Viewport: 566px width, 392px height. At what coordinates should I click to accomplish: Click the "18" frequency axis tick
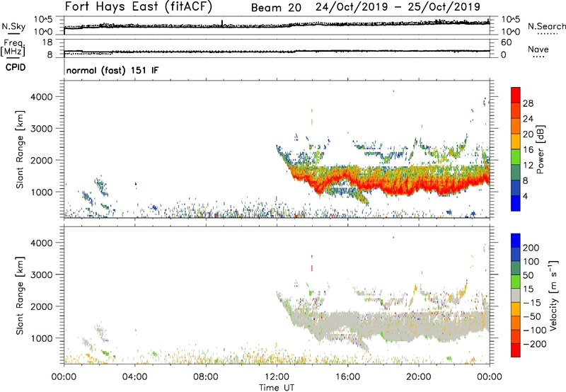(47, 42)
